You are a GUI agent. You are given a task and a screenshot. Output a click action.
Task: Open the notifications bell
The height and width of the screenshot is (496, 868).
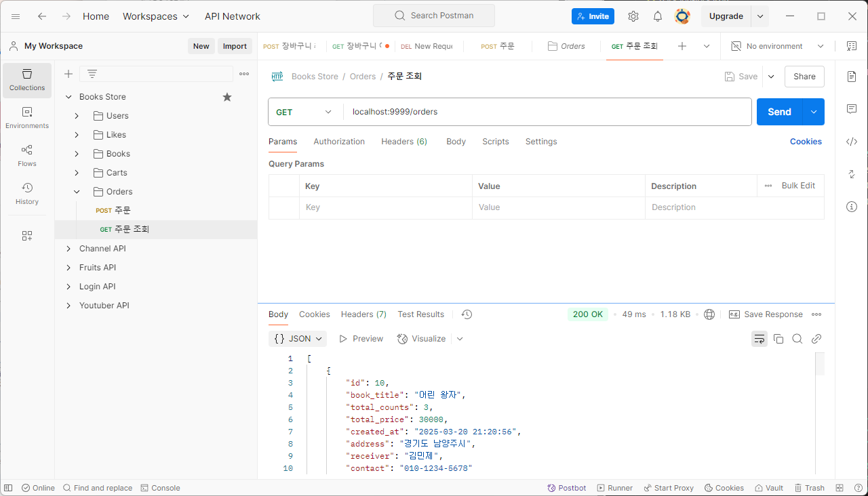[658, 16]
